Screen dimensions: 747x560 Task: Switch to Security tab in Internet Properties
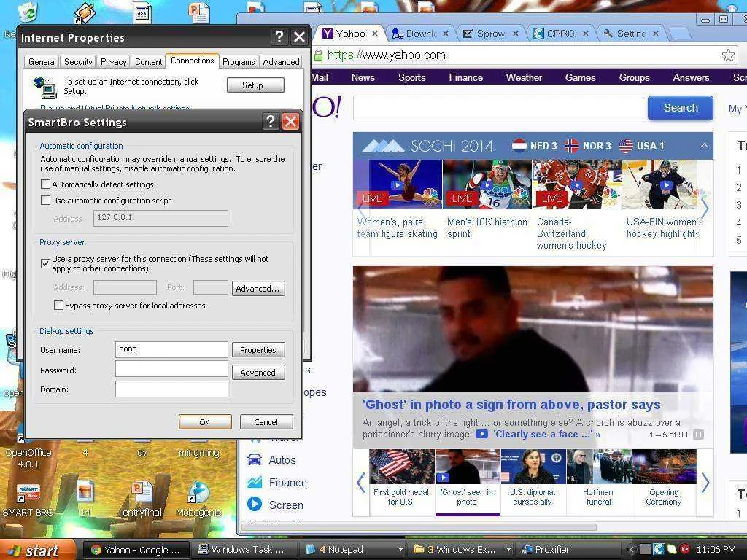(78, 62)
